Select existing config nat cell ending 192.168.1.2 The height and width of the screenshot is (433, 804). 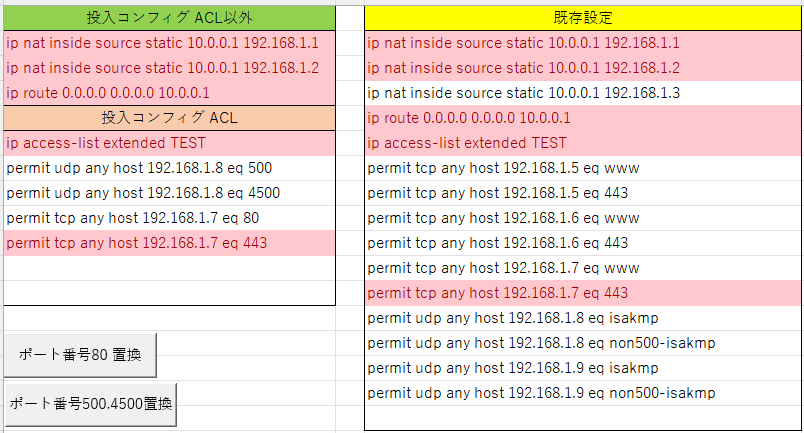(583, 68)
